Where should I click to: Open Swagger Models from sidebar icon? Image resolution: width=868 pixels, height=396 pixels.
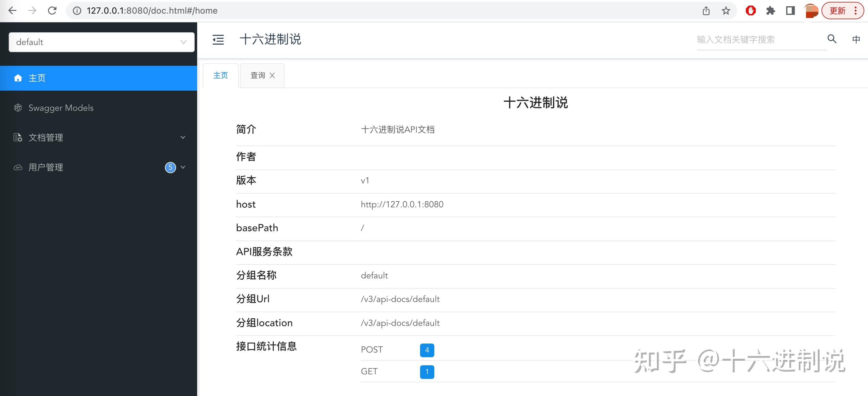pos(18,108)
